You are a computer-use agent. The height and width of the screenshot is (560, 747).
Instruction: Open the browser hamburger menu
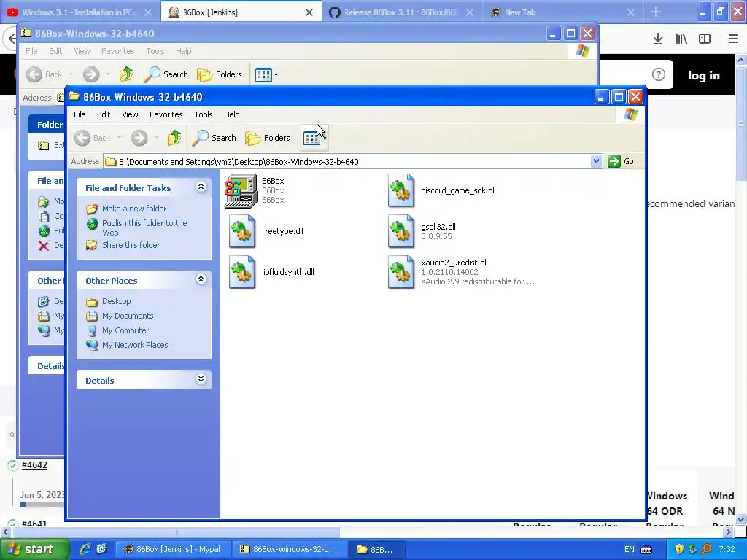point(733,39)
